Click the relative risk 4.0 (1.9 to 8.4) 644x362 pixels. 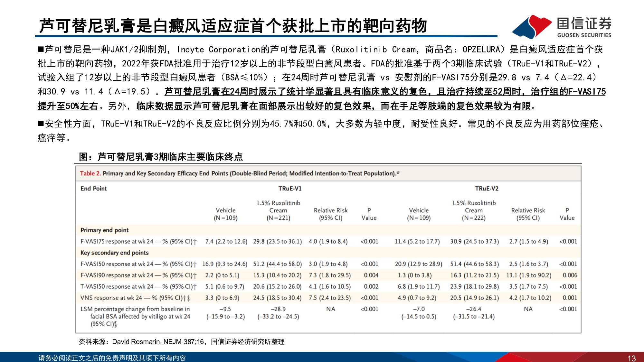click(328, 241)
